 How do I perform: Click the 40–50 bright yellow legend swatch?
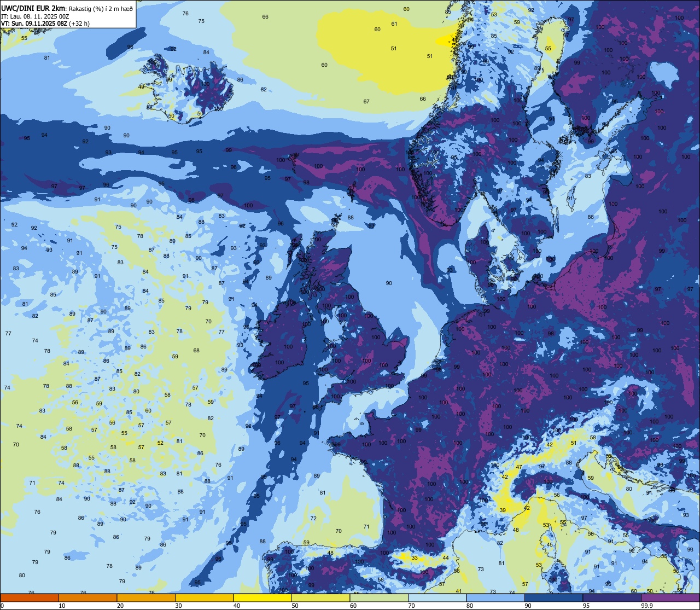coord(262,597)
